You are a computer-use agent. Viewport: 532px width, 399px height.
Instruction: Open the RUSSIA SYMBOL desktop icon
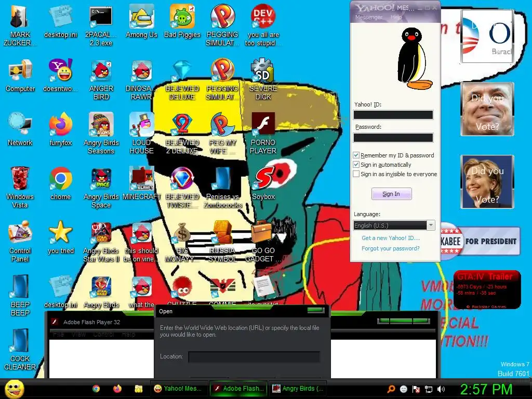222,242
